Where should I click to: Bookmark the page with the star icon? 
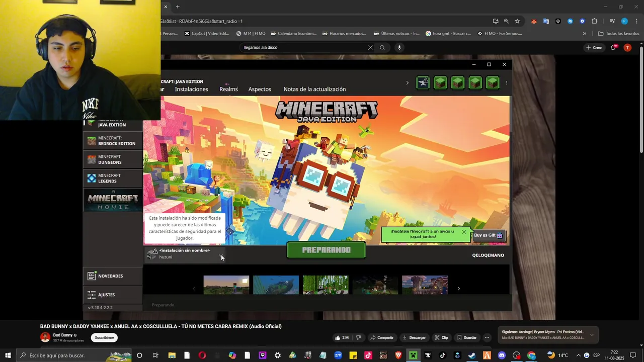517,21
